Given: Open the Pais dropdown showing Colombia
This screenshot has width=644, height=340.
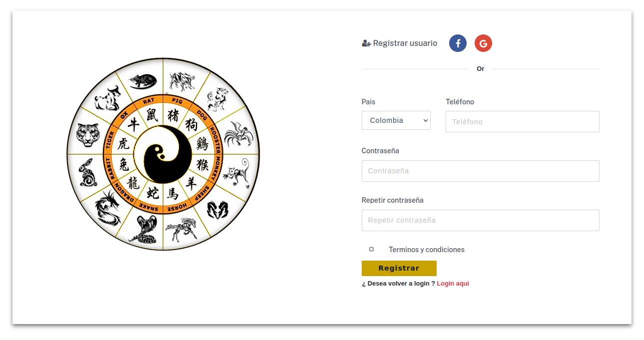Looking at the screenshot, I should pos(396,120).
